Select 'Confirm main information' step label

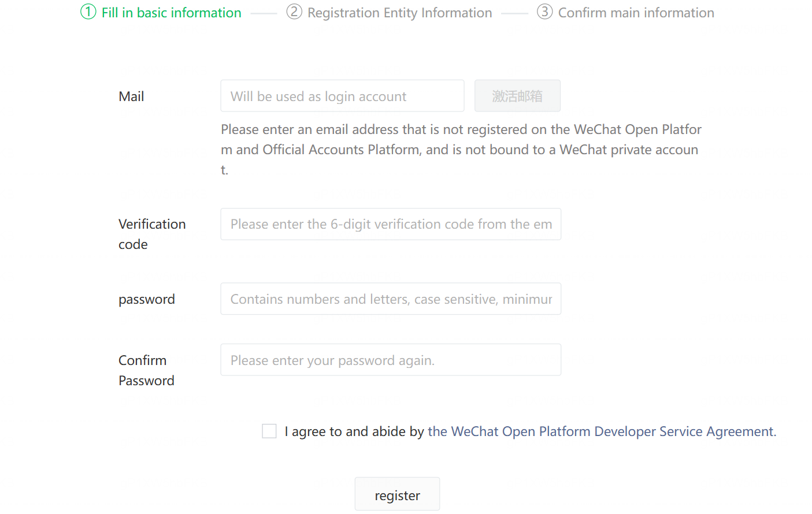[x=636, y=13]
